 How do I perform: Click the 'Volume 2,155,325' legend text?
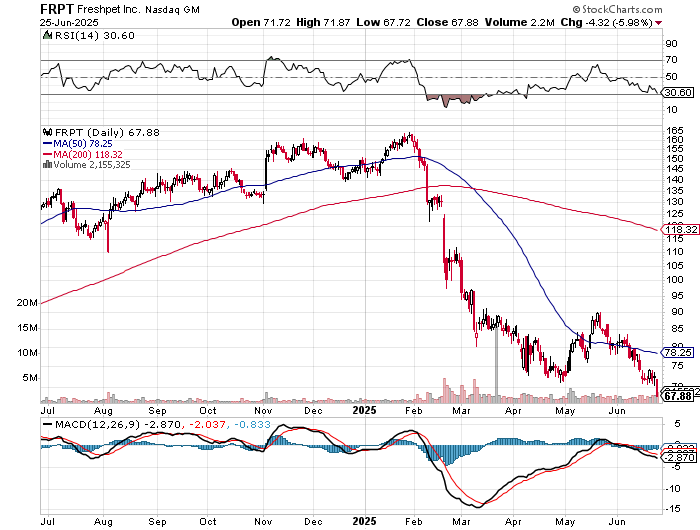pyautogui.click(x=92, y=165)
